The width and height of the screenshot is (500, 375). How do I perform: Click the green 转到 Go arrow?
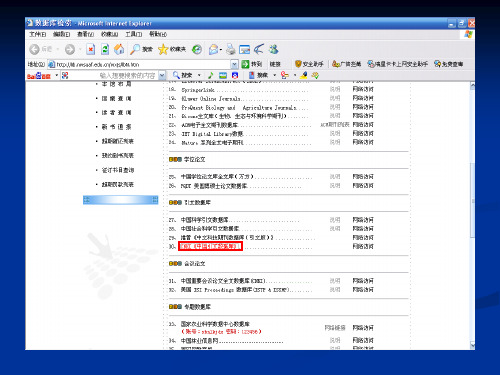(246, 64)
